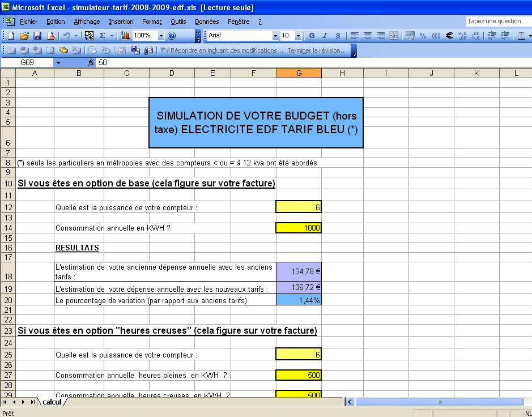
Task: Apply italic formatting with the I button
Action: 325,36
